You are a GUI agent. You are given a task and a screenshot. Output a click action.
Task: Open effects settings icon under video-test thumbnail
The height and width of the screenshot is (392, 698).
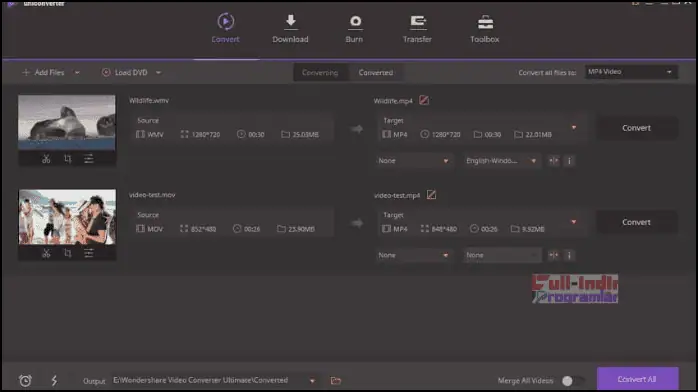tap(89, 253)
